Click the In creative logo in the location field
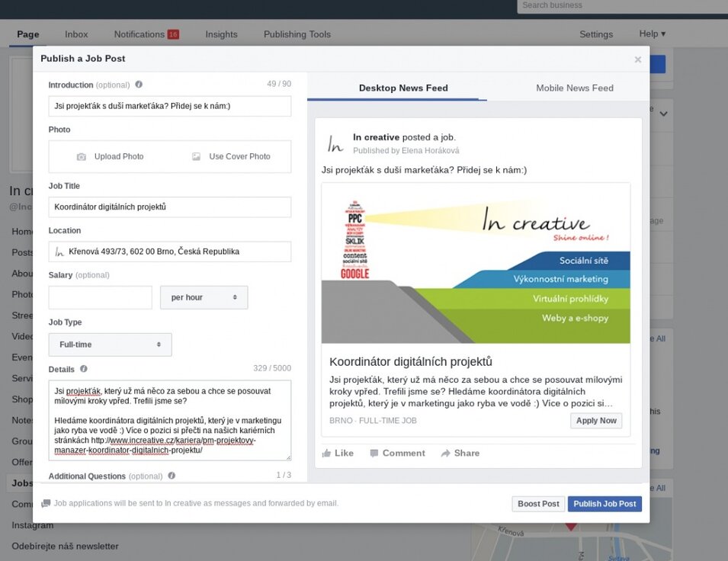The height and width of the screenshot is (561, 728). pos(59,251)
